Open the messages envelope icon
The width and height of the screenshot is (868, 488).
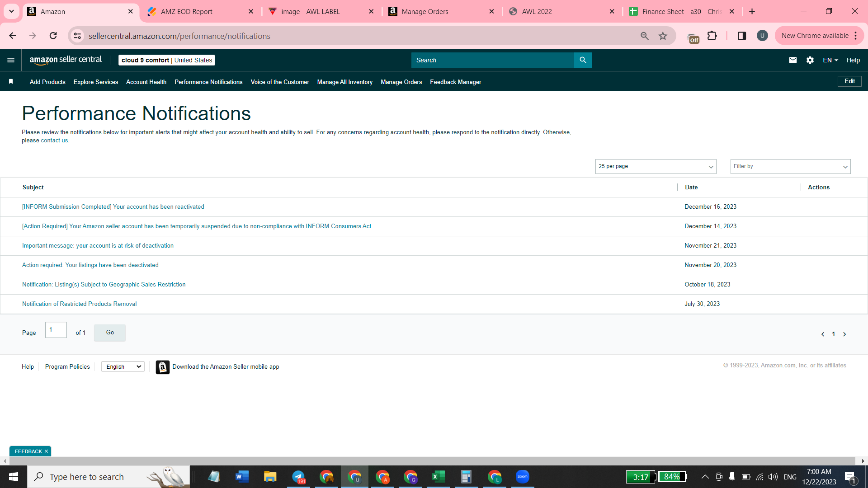(x=793, y=60)
